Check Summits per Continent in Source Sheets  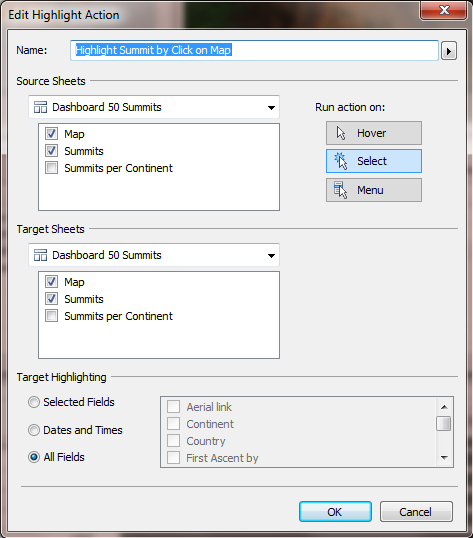click(x=51, y=168)
